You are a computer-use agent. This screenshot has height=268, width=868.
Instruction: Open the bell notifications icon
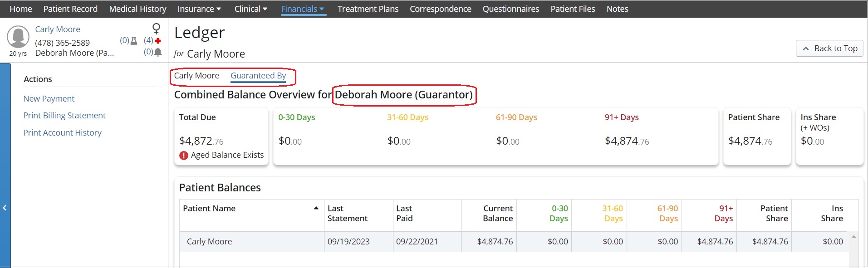157,52
